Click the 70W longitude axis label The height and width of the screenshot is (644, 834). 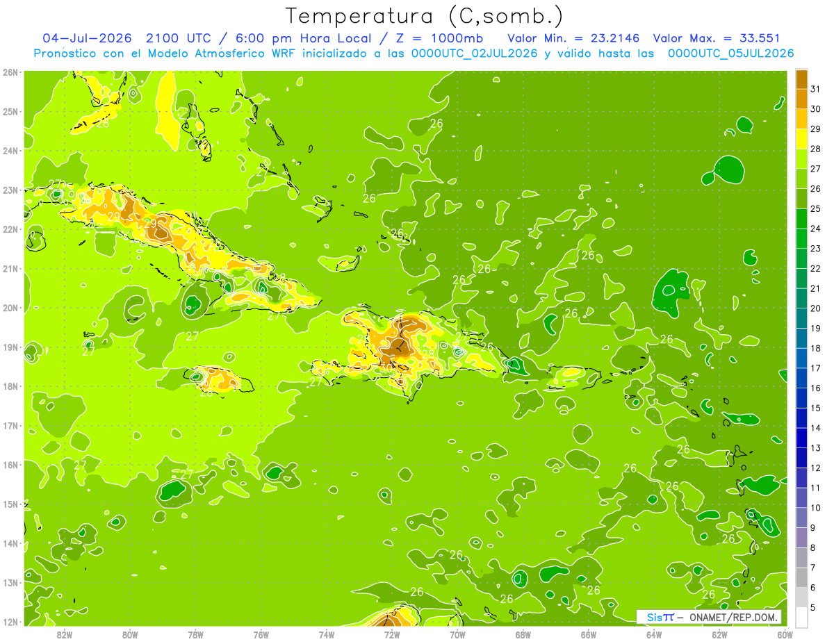457,635
